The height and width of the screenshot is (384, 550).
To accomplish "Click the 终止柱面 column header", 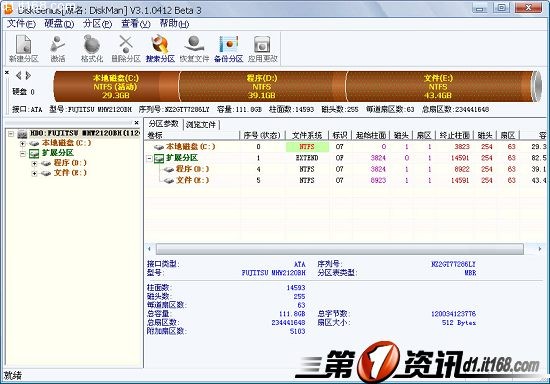I will 454,135.
